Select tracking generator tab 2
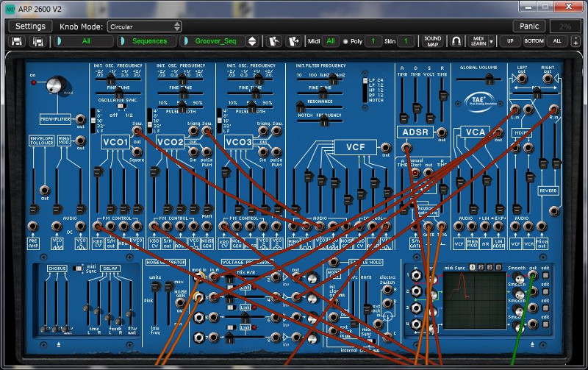The width and height of the screenshot is (588, 370). pyautogui.click(x=481, y=267)
